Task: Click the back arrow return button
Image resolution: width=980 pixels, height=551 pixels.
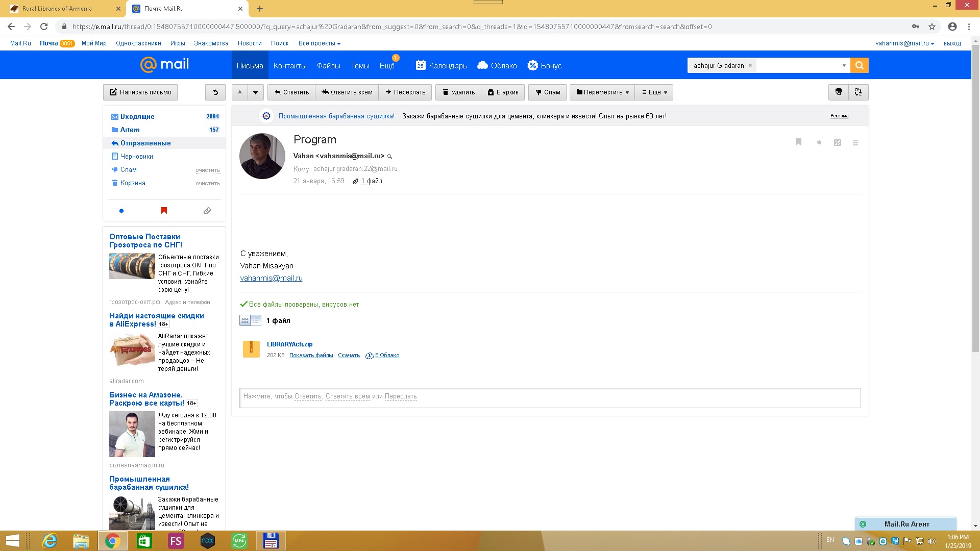Action: coord(215,92)
